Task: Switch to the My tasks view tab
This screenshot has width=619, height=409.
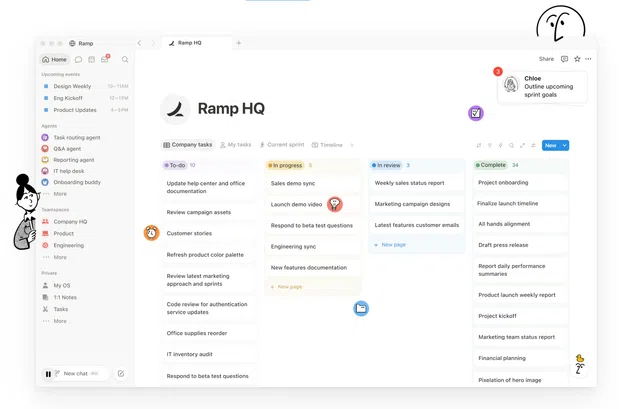Action: [236, 145]
